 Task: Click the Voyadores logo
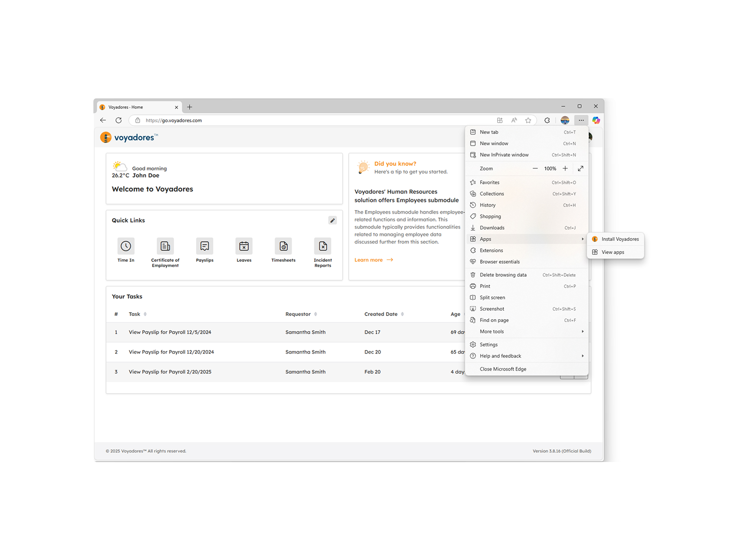[x=129, y=137]
